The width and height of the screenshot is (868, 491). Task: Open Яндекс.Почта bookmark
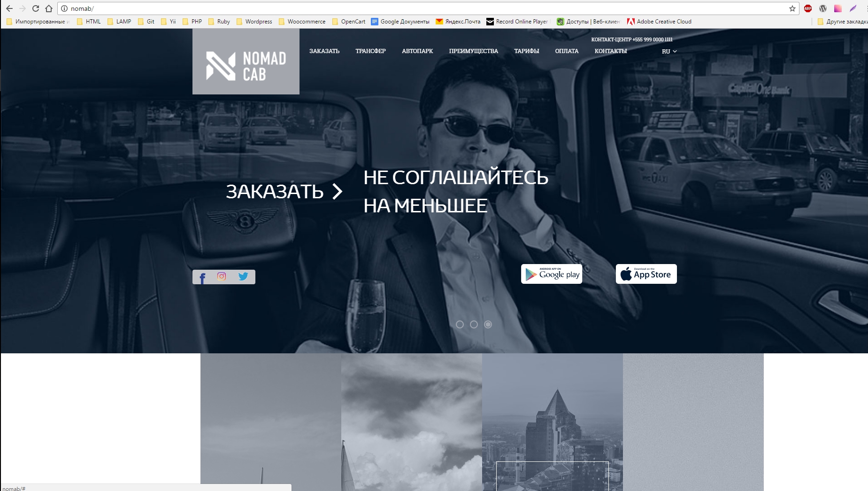pos(458,22)
